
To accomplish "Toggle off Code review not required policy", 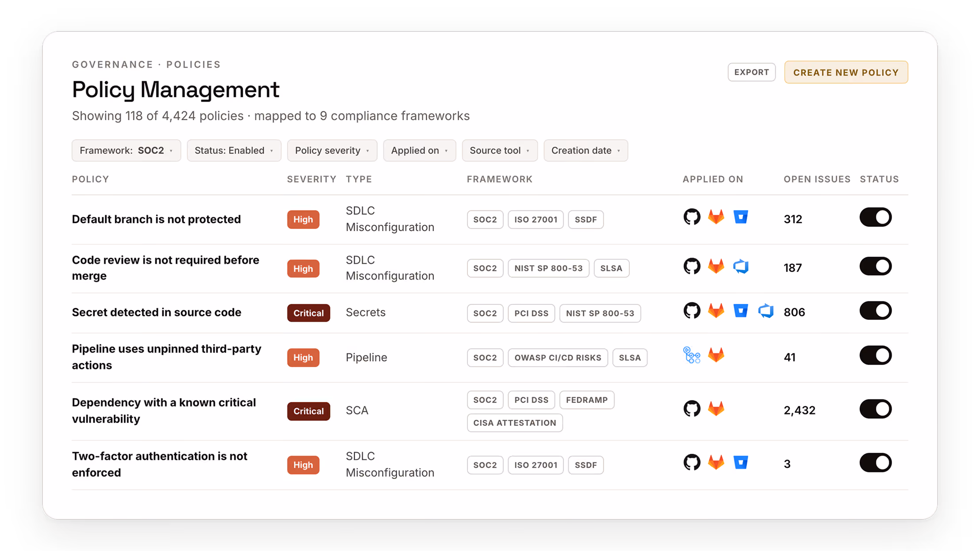I will coord(875,266).
